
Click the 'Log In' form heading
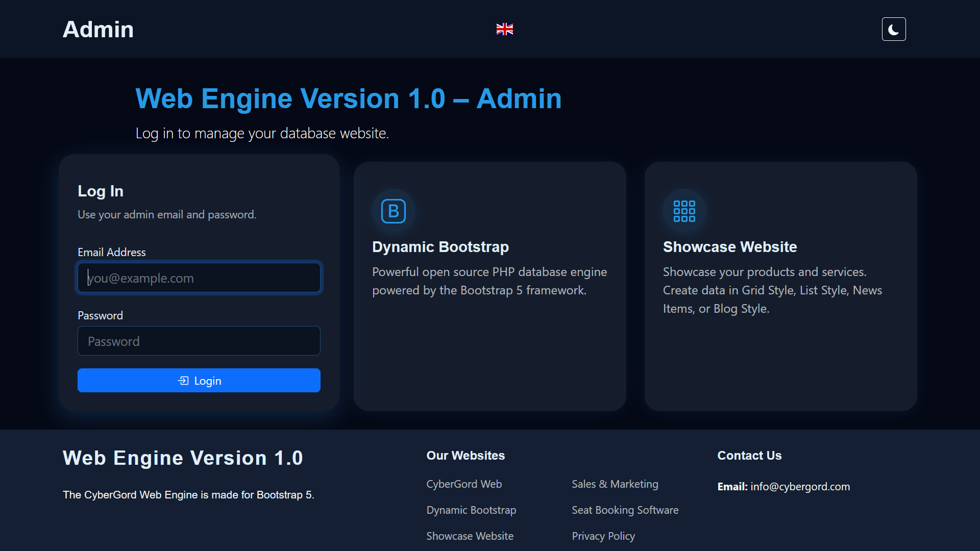[x=101, y=191]
